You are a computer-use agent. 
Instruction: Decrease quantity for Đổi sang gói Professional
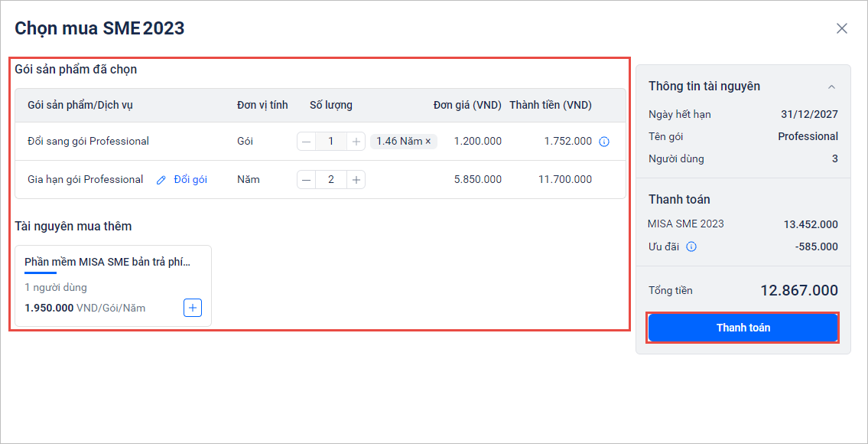click(307, 142)
